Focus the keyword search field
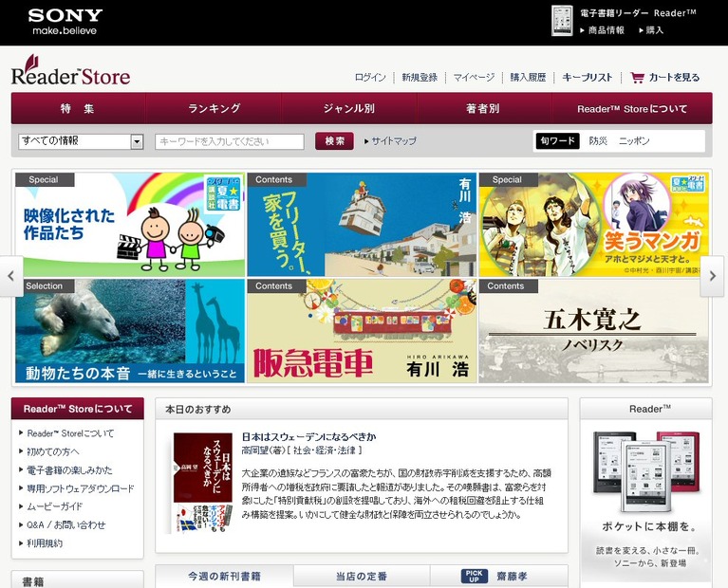Screen dimensions: 728x588 230,141
